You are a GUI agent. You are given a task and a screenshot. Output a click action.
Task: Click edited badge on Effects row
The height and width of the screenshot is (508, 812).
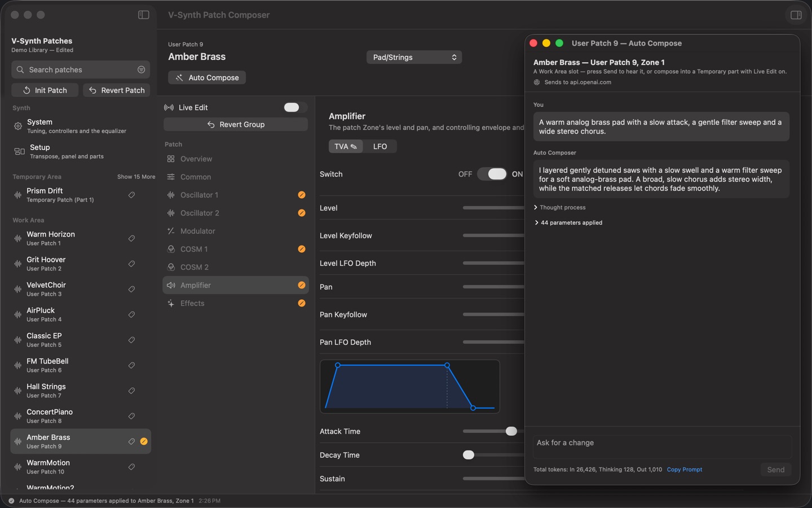pos(302,303)
